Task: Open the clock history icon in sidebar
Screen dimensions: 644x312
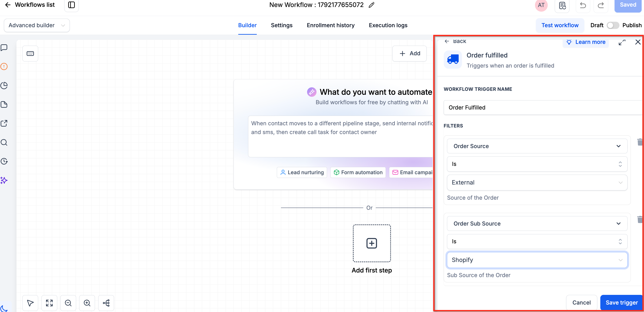Action: pyautogui.click(x=4, y=161)
